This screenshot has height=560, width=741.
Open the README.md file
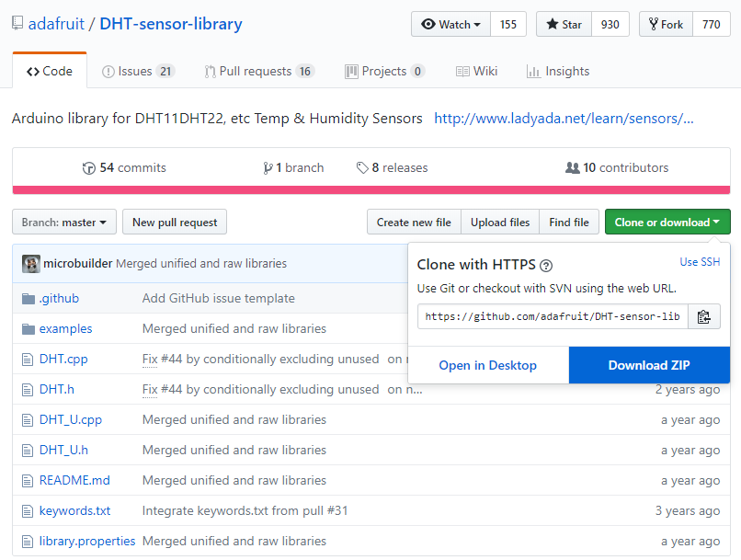click(x=74, y=480)
